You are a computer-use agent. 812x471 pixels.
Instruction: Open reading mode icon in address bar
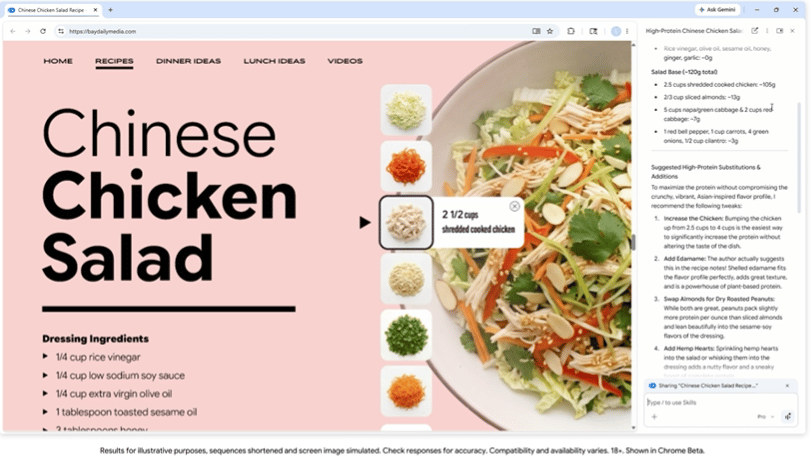[x=536, y=31]
